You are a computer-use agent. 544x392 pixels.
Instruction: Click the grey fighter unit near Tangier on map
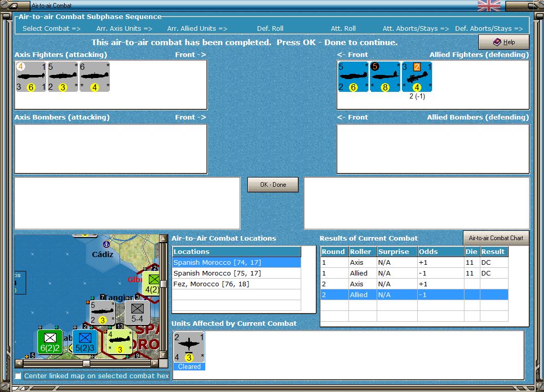pos(102,312)
